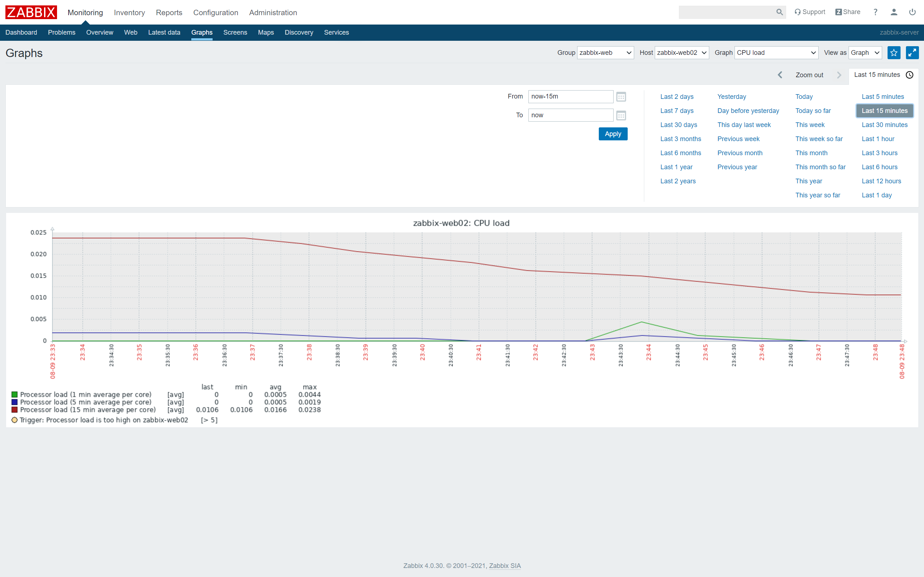The width and height of the screenshot is (924, 577).
Task: Go to the Problems tab
Action: 61,32
